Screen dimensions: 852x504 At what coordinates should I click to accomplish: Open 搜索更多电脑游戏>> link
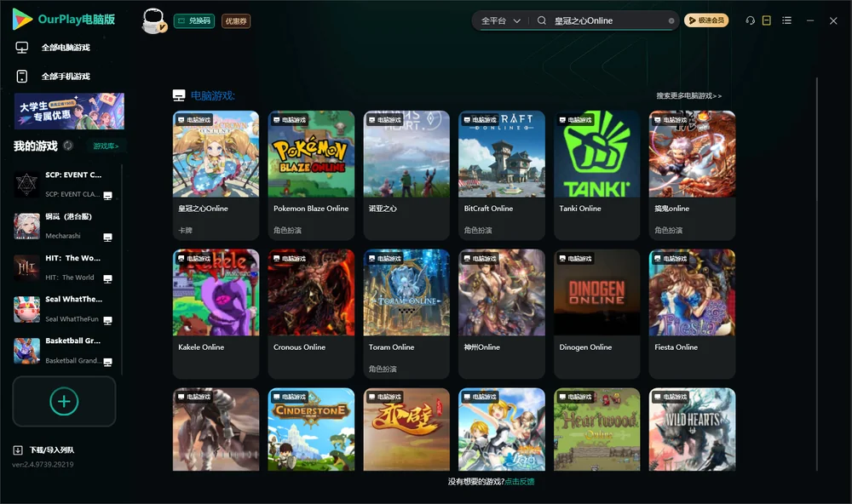688,95
